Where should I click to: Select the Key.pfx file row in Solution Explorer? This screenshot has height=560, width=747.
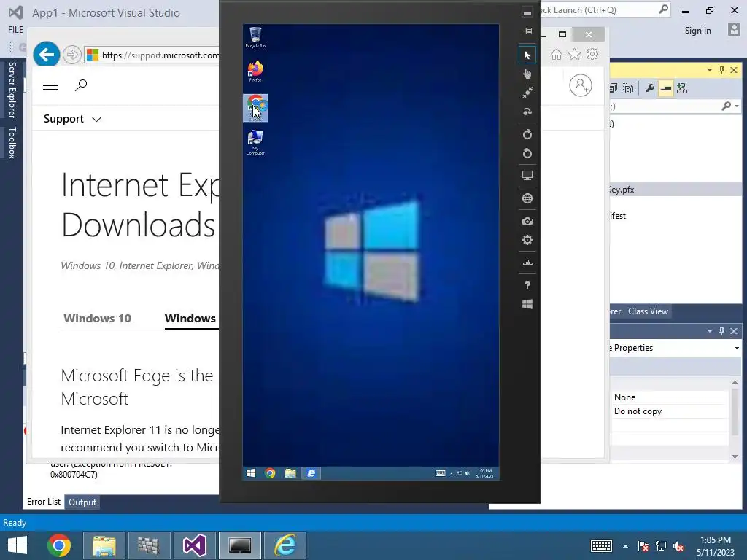[676, 190]
